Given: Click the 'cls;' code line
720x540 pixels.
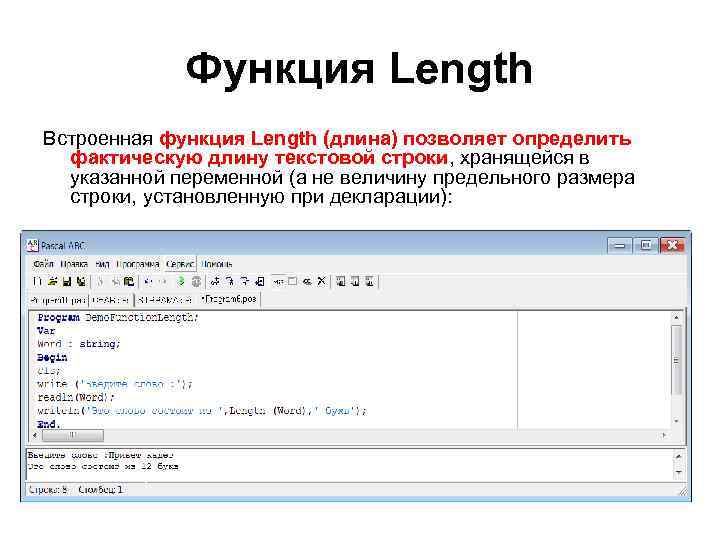Looking at the screenshot, I should tap(48, 371).
